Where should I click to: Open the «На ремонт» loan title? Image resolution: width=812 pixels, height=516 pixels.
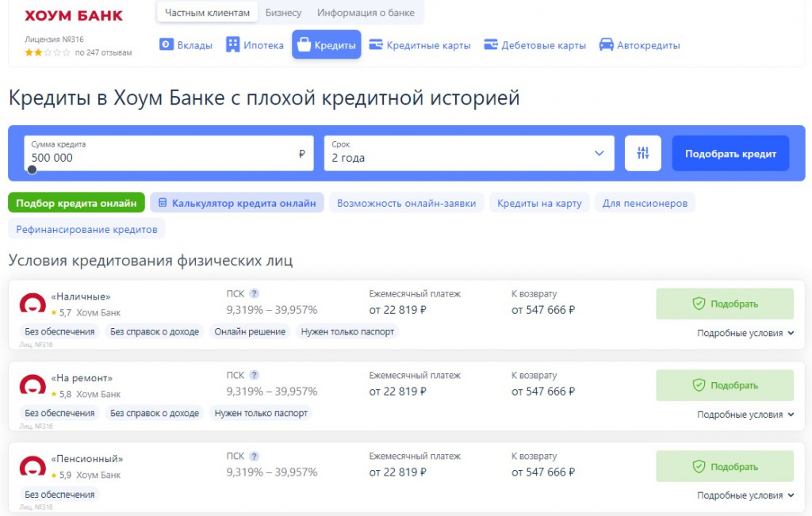tap(82, 378)
